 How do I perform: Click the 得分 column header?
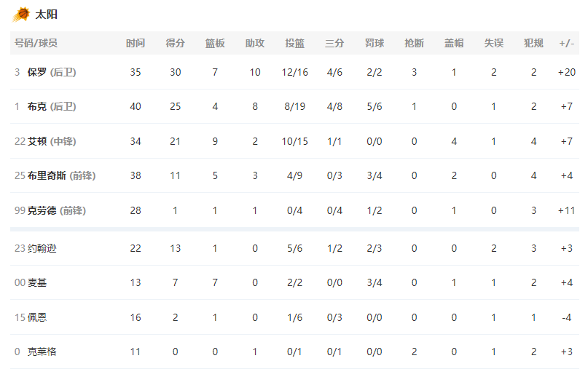[175, 43]
